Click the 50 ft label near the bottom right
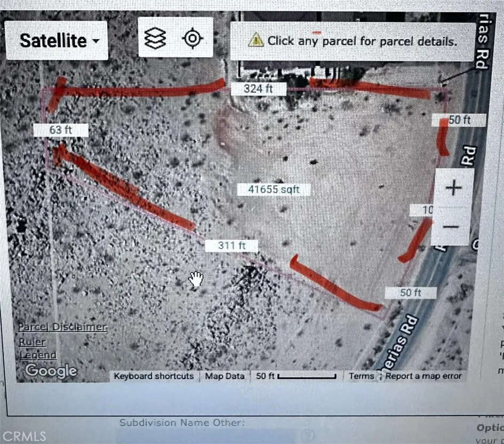The width and height of the screenshot is (504, 444). pos(411,292)
